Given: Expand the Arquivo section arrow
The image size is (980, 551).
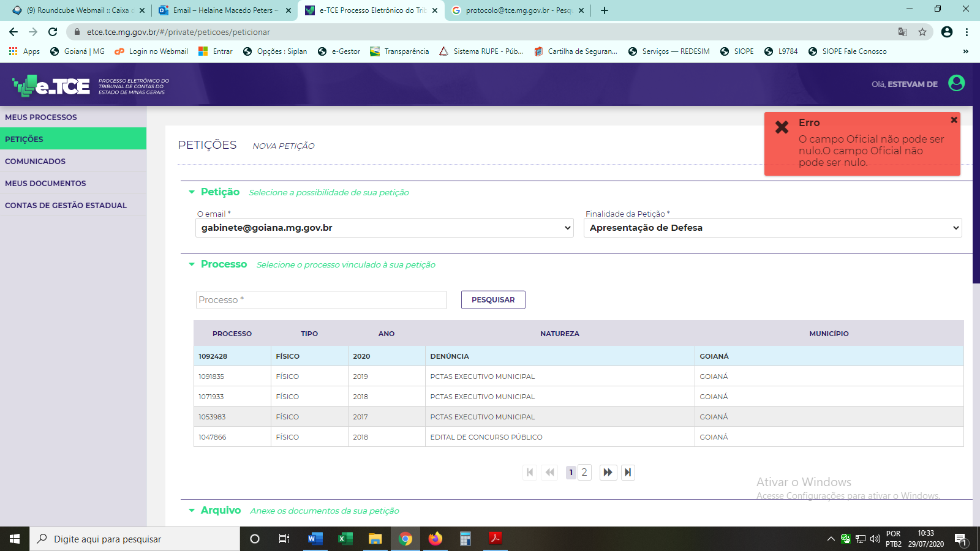Looking at the screenshot, I should point(192,511).
